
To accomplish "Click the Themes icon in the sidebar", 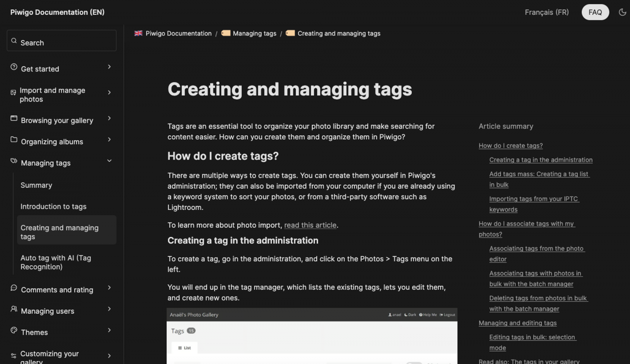I will (13, 330).
